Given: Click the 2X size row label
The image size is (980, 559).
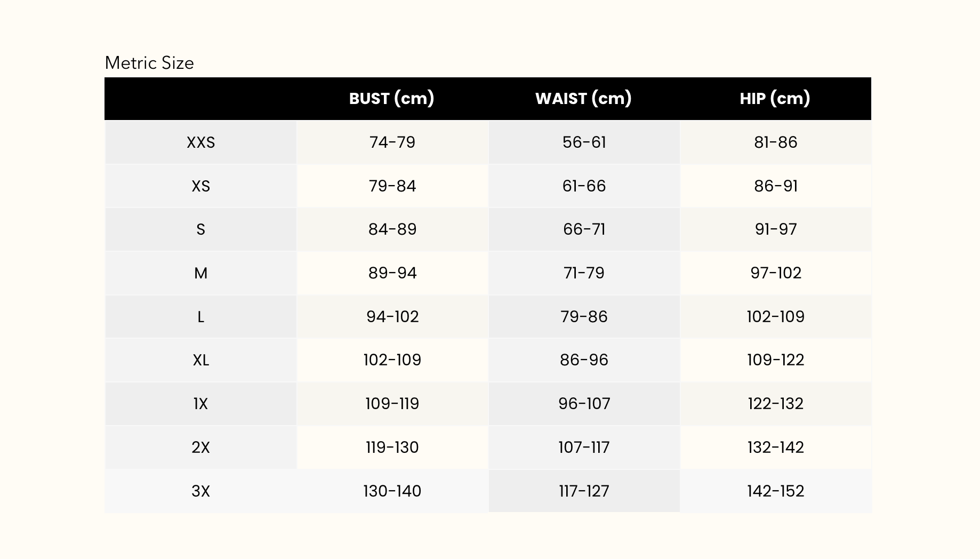Looking at the screenshot, I should [201, 447].
